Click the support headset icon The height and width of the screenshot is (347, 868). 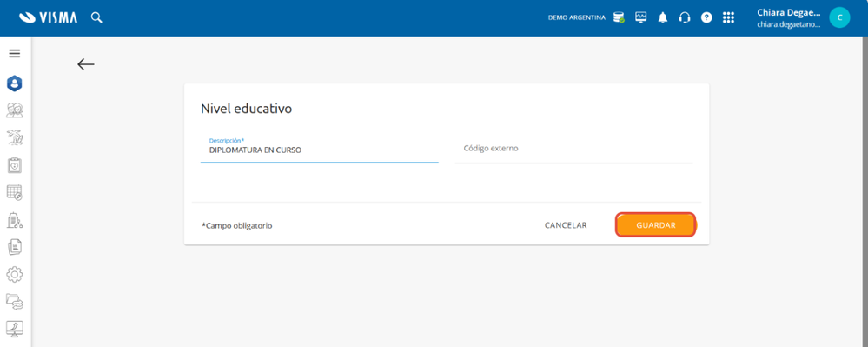pyautogui.click(x=685, y=17)
